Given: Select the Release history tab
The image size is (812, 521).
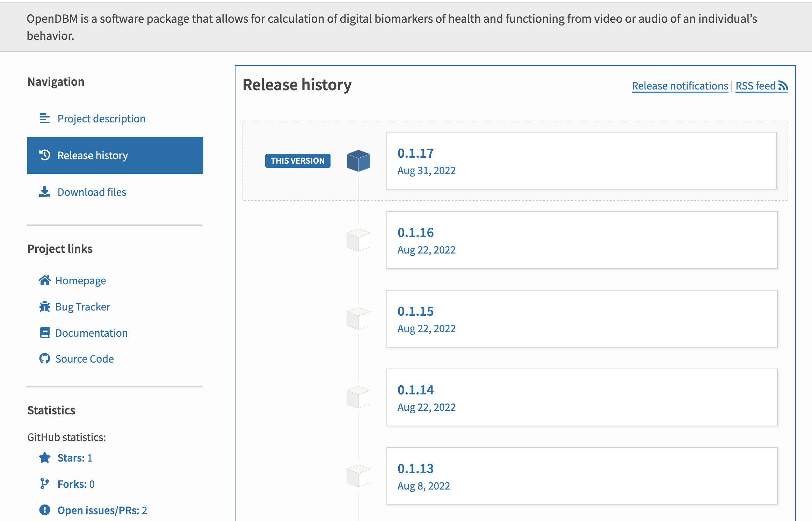Looking at the screenshot, I should coord(115,155).
